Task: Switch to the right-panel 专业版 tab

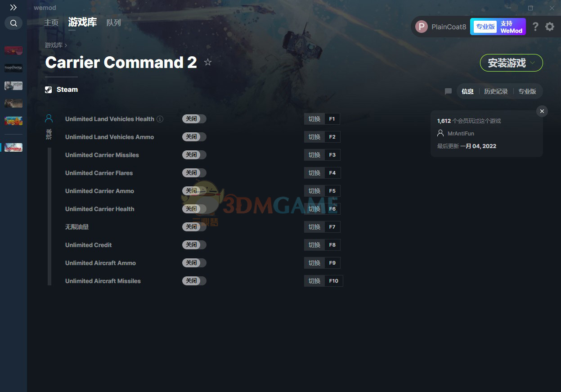Action: 527,91
